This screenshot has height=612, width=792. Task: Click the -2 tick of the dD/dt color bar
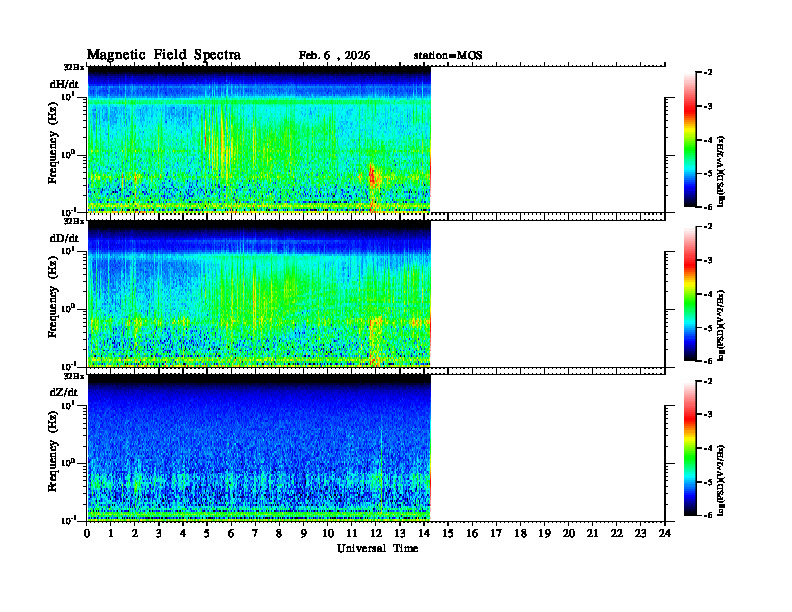click(708, 227)
